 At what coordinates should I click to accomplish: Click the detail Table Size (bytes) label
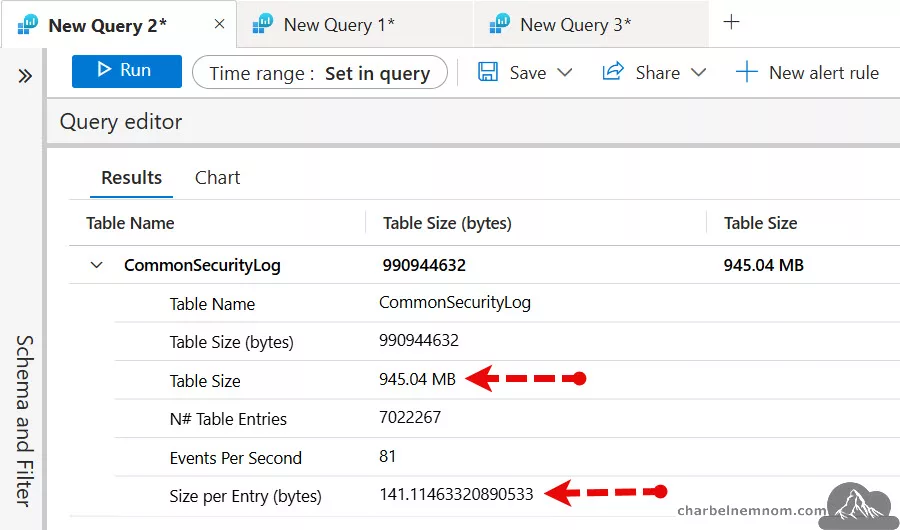[x=231, y=342]
